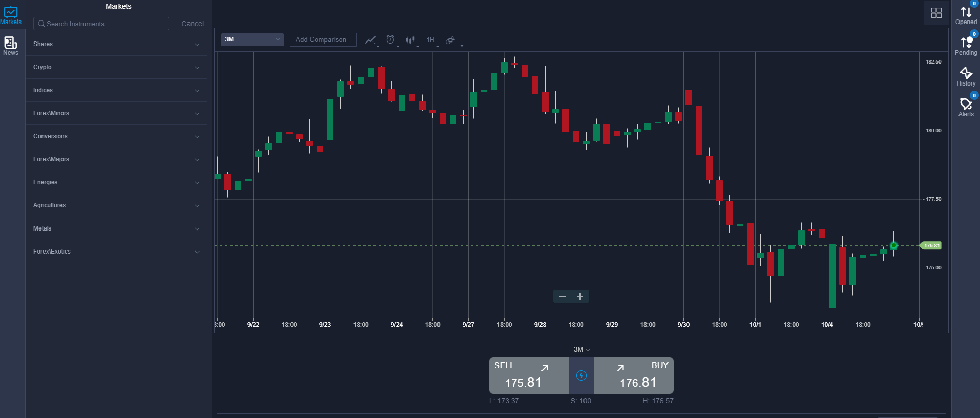Click the H: 176.57 high value
The width and height of the screenshot is (980, 418).
tap(658, 401)
